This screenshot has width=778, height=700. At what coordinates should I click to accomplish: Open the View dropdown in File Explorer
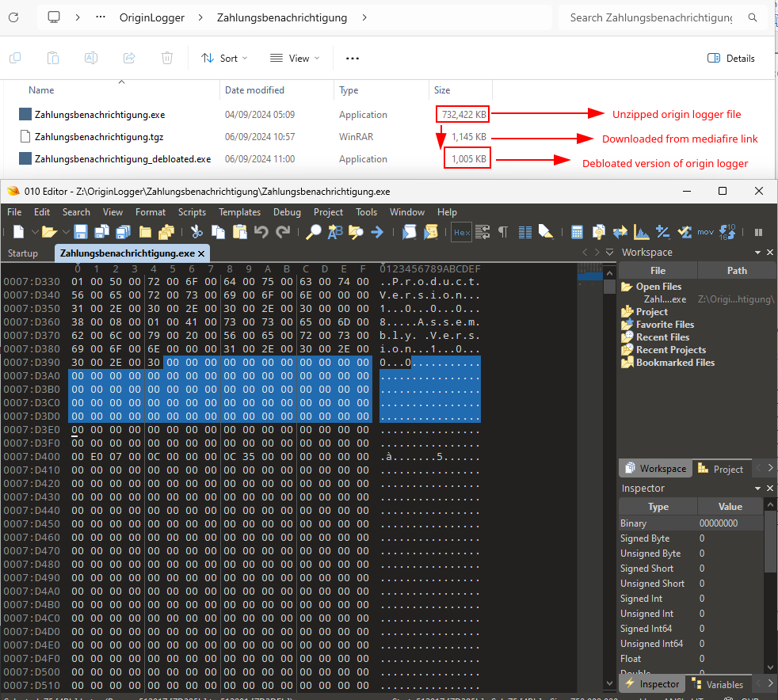pos(295,58)
